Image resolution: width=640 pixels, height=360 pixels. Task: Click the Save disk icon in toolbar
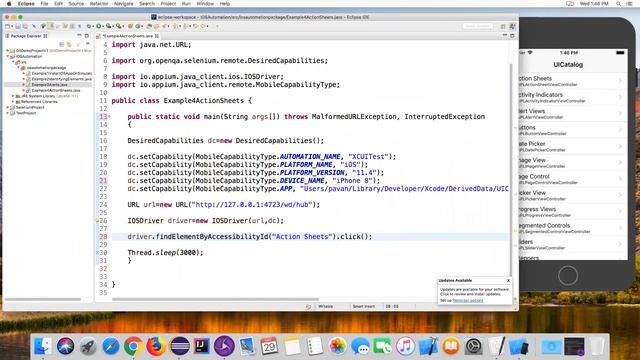point(18,26)
